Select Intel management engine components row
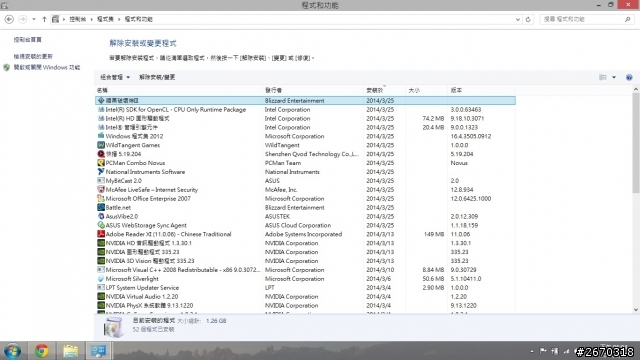 (x=305, y=127)
